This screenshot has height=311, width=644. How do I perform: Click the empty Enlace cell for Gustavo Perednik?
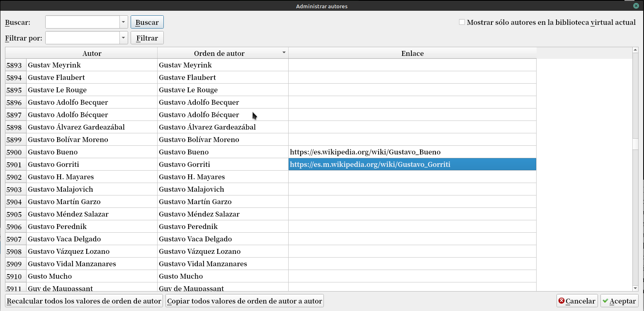click(412, 227)
